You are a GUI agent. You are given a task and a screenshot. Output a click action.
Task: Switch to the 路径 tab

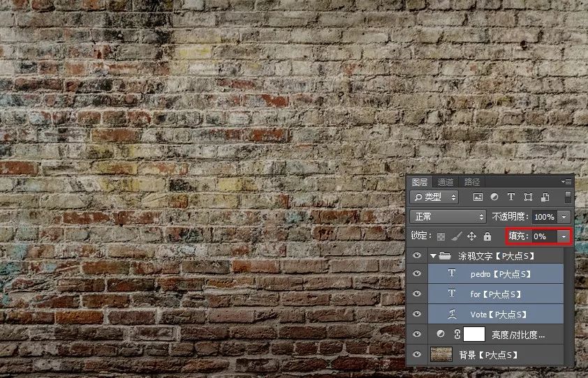pos(472,182)
